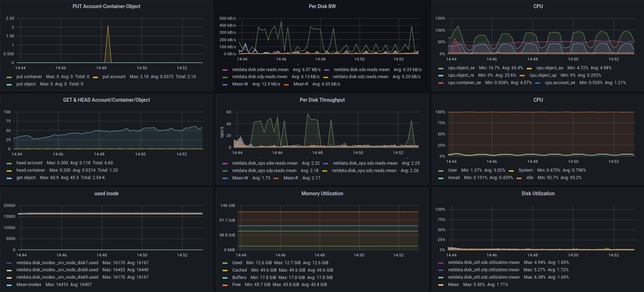Viewport: 644px width, 292px height.
Task: Click the idle legend color swatch
Action: (519, 178)
